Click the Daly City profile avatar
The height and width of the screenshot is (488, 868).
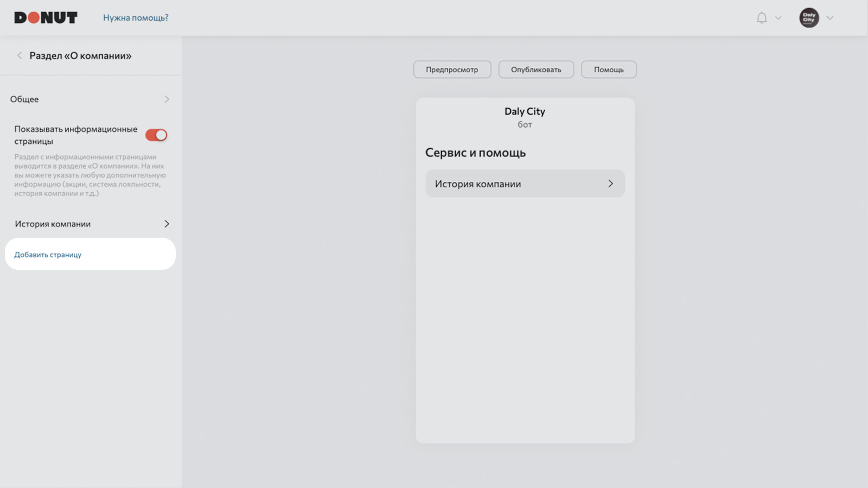coord(809,18)
